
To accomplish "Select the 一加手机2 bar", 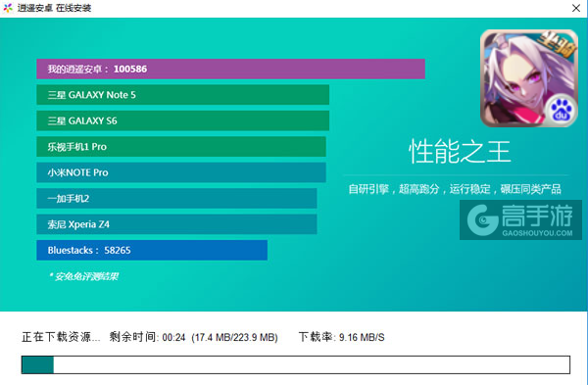I will (176, 198).
